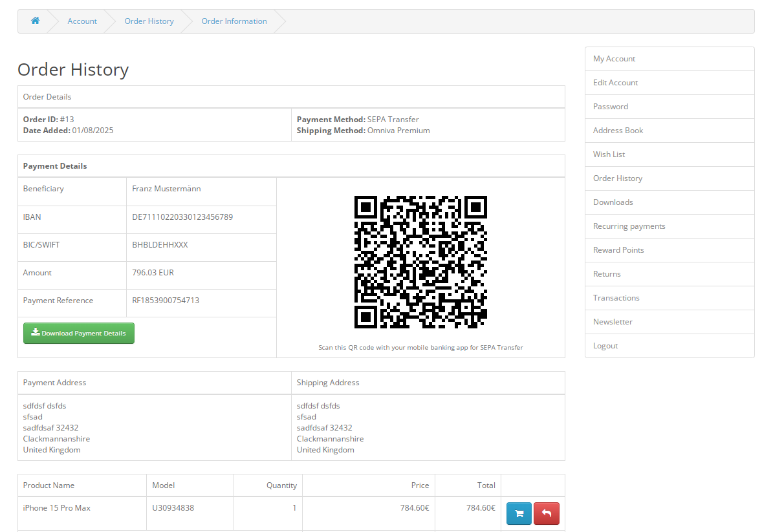Click the Quantity column header
Image resolution: width=773 pixels, height=532 pixels.
click(281, 485)
